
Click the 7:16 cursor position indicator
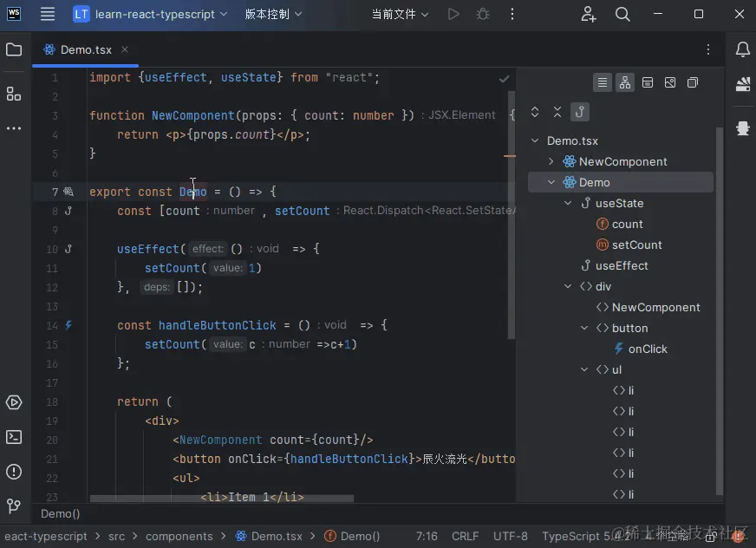point(427,537)
